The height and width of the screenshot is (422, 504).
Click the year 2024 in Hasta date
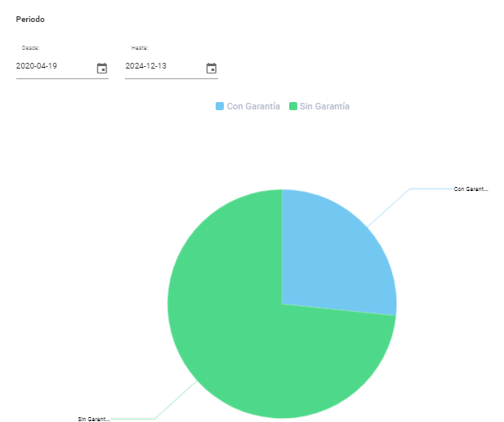[134, 66]
